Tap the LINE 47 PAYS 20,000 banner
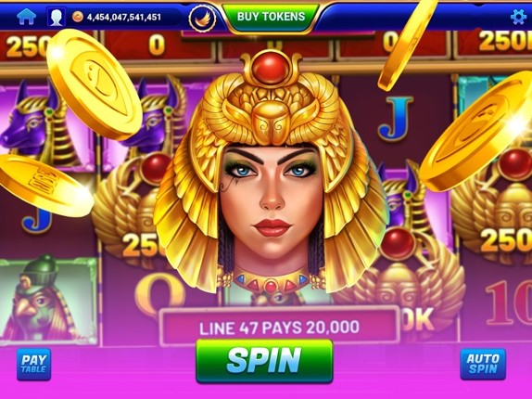 click(279, 327)
